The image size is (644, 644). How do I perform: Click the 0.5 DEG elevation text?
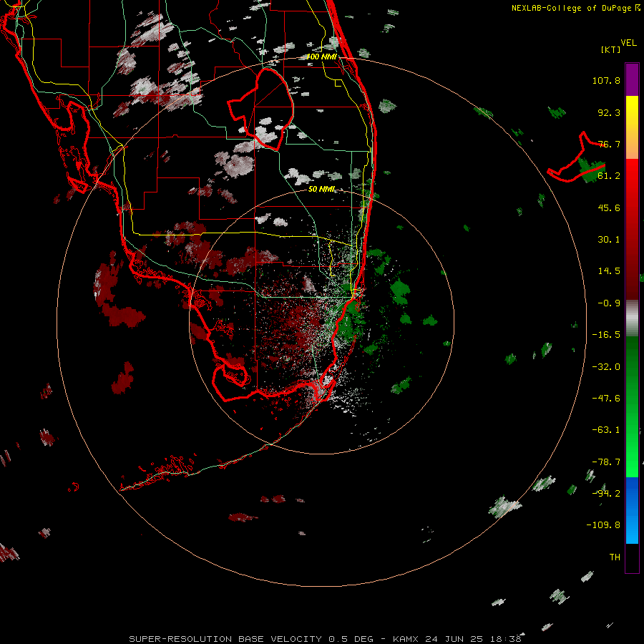point(351,639)
